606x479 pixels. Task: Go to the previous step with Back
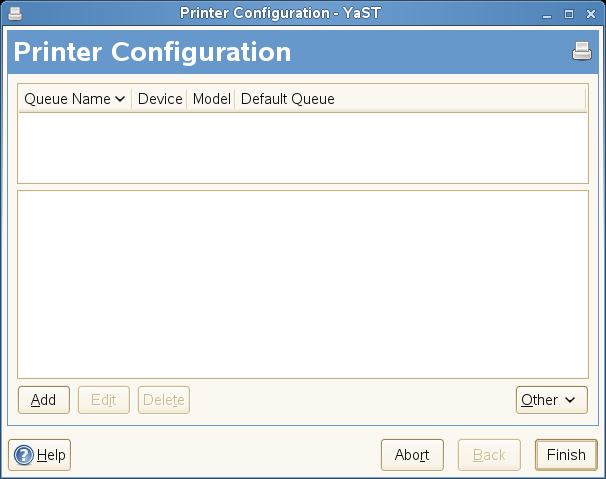[489, 455]
